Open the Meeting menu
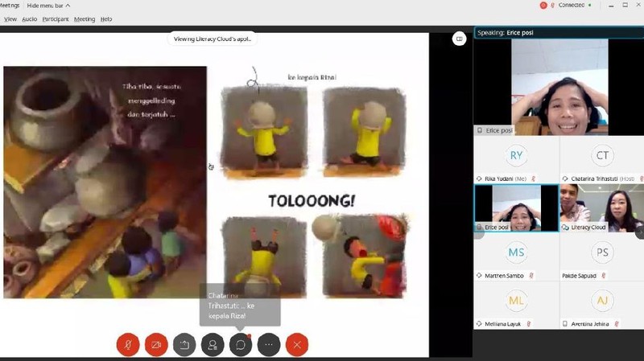 point(85,18)
